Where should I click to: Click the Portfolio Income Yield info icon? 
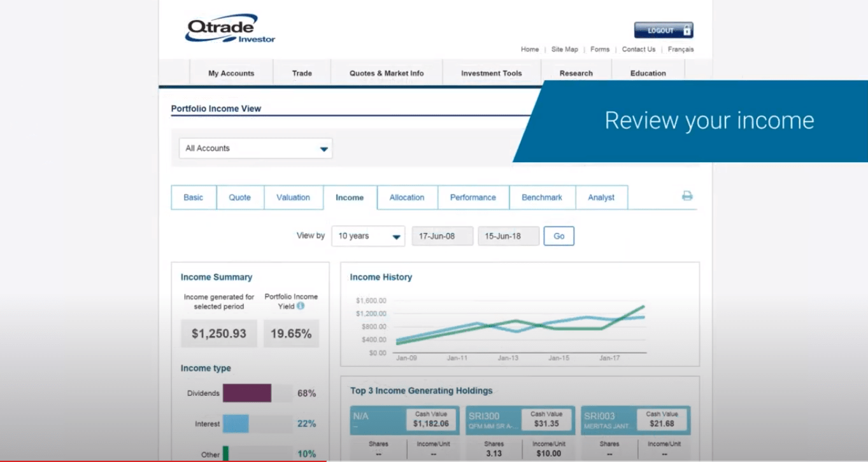pos(301,306)
